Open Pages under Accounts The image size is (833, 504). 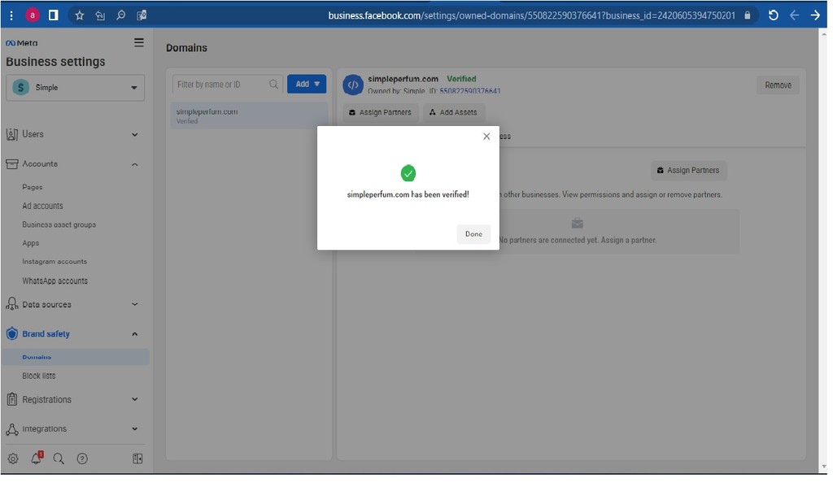coord(33,188)
